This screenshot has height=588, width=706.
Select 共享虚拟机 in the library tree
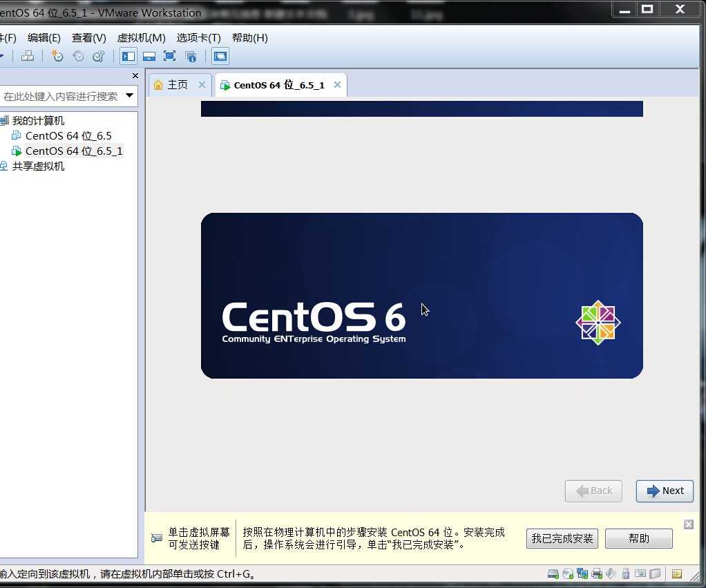(x=38, y=166)
